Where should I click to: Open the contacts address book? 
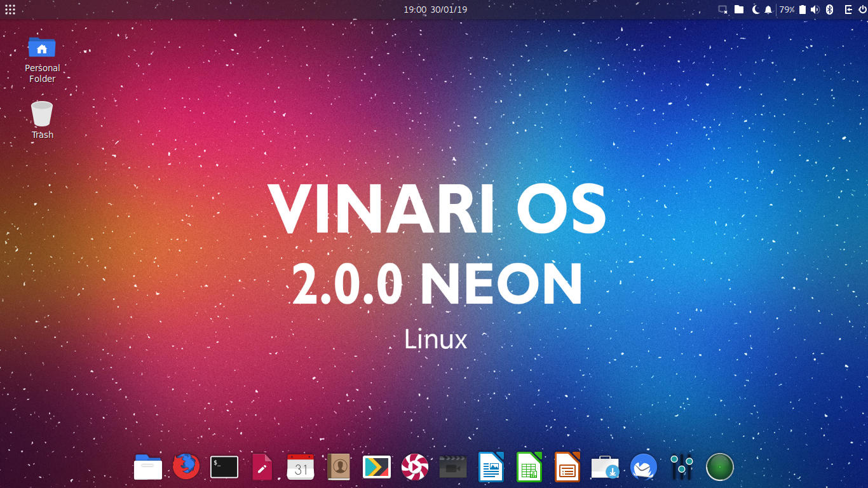[x=339, y=466]
